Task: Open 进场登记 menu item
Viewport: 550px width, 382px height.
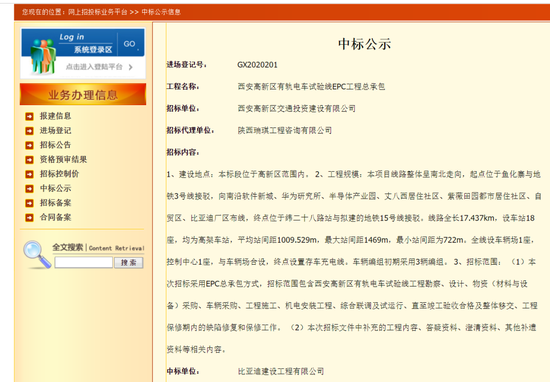Action: click(55, 130)
